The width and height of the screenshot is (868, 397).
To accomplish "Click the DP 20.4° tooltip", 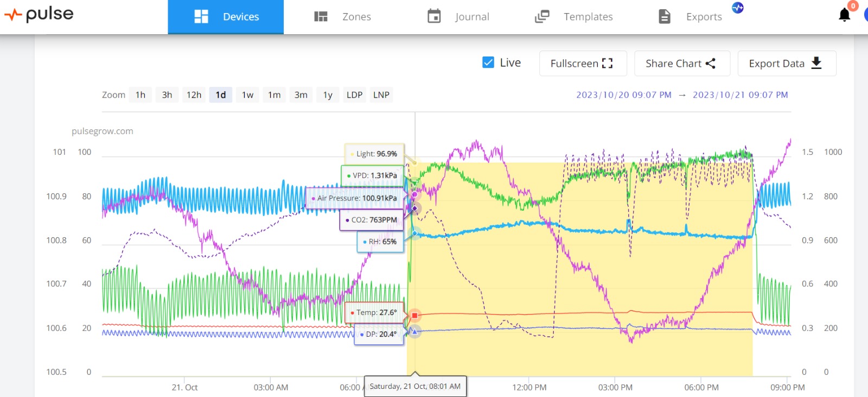I will [379, 335].
